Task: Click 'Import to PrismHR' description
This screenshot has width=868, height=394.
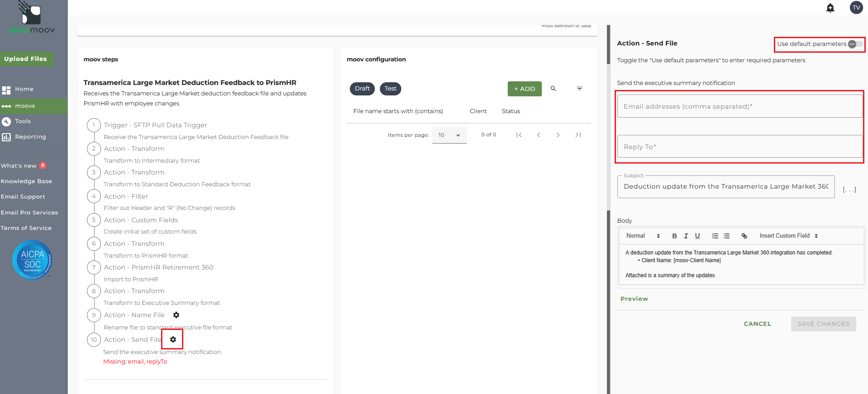Action: pyautogui.click(x=131, y=279)
